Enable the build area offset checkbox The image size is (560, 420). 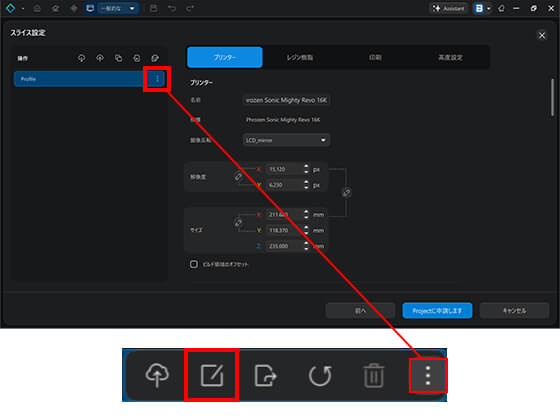tap(194, 264)
